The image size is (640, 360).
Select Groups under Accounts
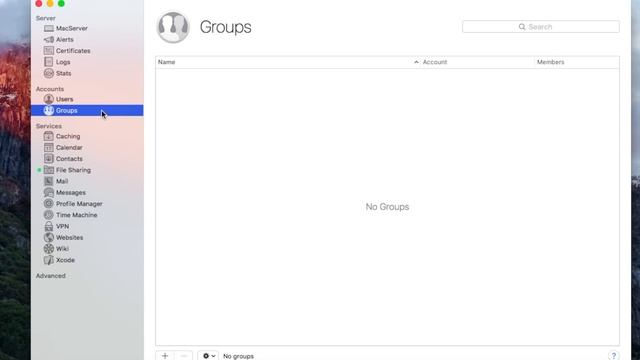87,110
